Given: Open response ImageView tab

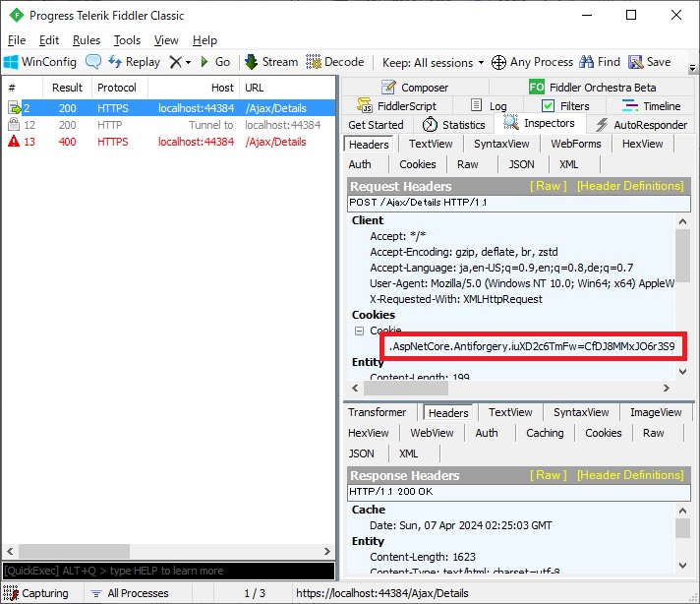Looking at the screenshot, I should coord(656,412).
